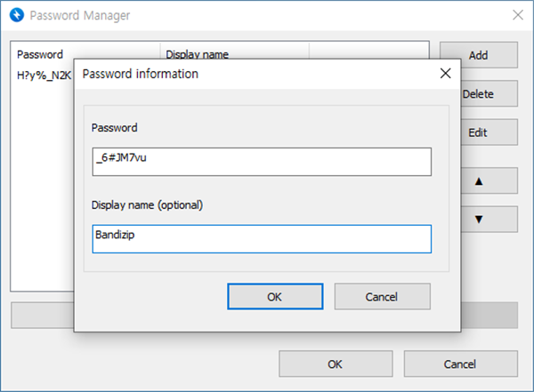
Task: Close the Password Manager window
Action: (517, 15)
